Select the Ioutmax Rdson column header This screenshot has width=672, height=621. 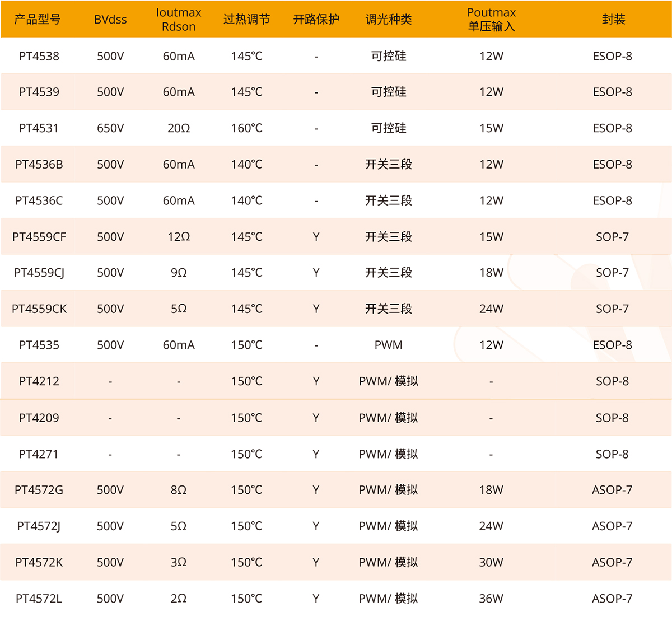179,20
